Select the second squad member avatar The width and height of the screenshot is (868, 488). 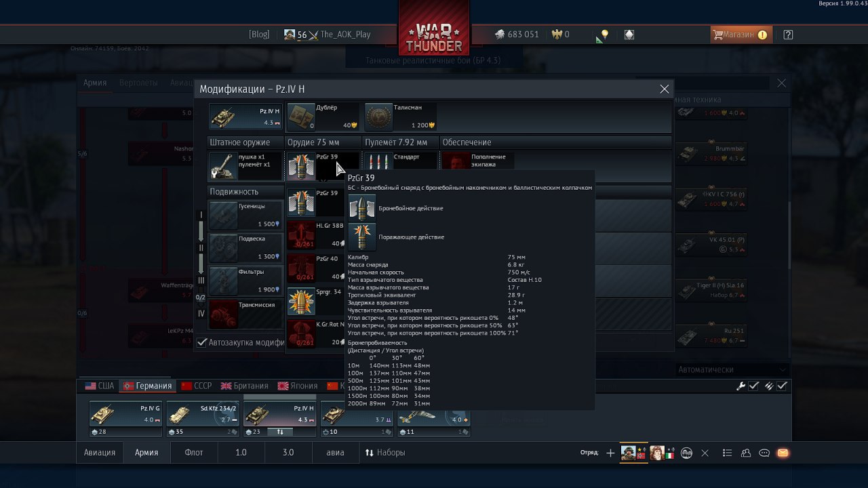coord(661,453)
